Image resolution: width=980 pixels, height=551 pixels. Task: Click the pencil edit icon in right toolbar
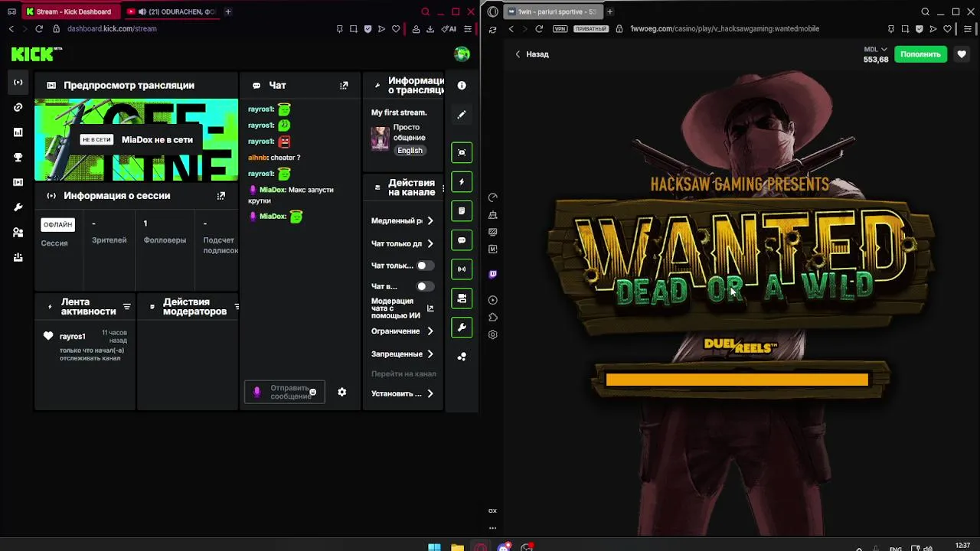[x=462, y=115]
